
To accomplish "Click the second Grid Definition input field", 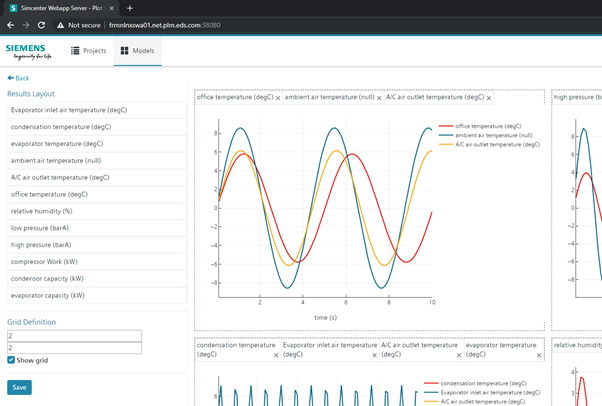I will (74, 348).
